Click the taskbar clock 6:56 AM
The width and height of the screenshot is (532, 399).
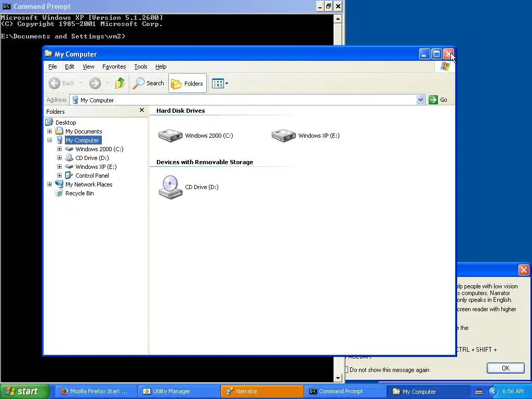pos(513,391)
